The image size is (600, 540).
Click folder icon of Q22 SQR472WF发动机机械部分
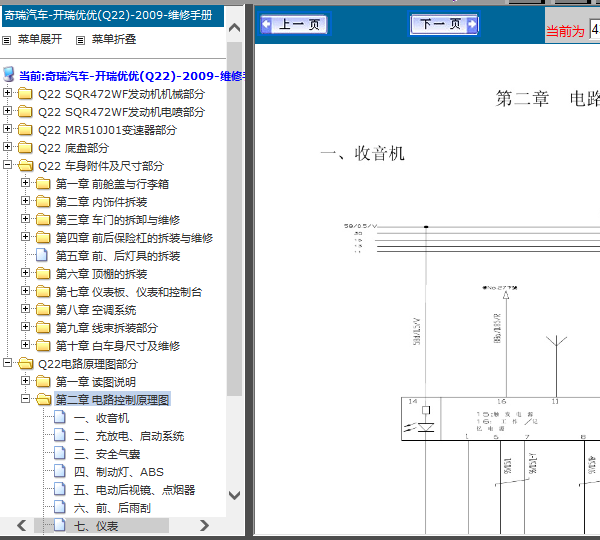pos(25,93)
